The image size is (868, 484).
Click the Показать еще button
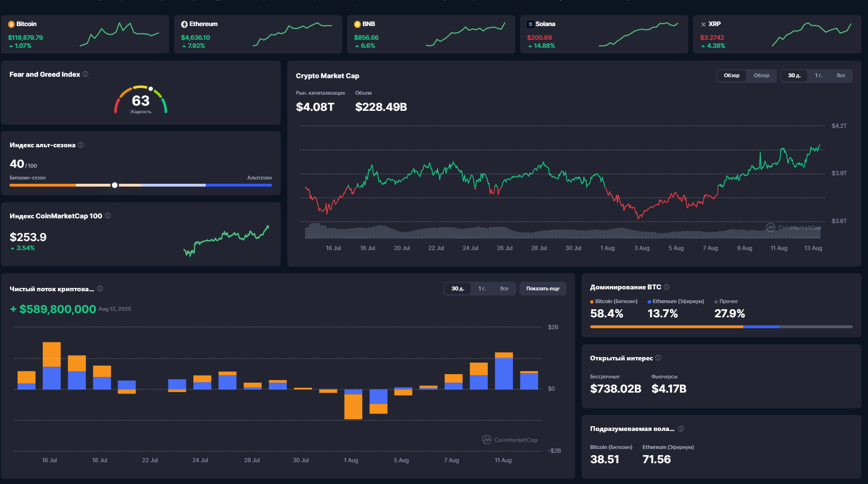click(543, 289)
